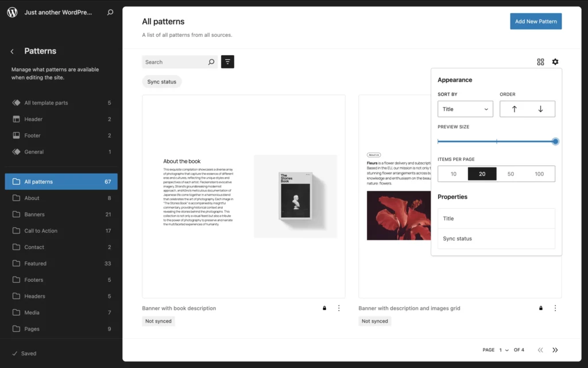
Task: Click Add New Pattern button
Action: pos(536,21)
